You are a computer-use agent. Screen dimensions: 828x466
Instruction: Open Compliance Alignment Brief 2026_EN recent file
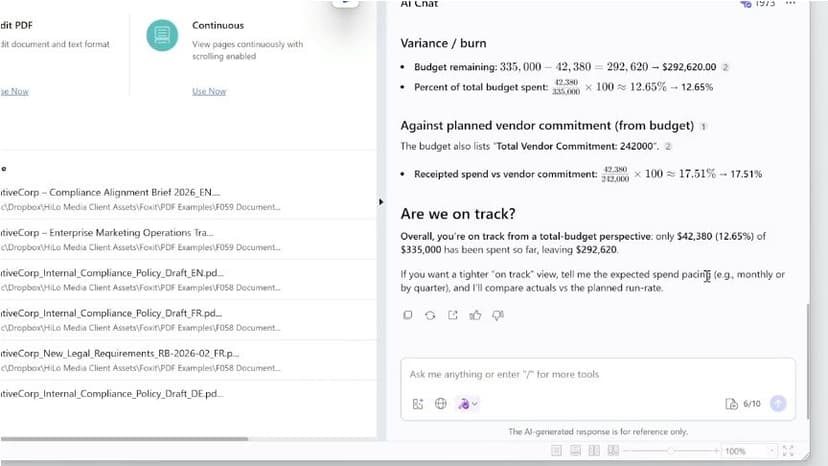click(187, 199)
